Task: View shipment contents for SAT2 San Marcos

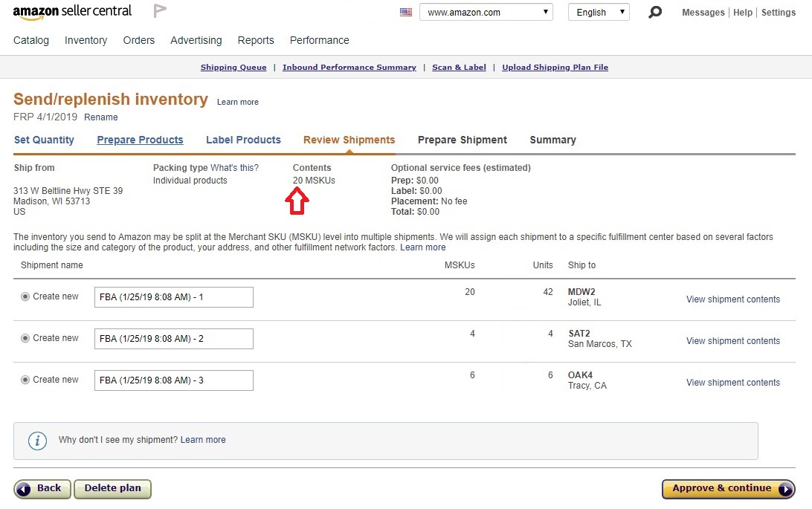Action: 732,341
